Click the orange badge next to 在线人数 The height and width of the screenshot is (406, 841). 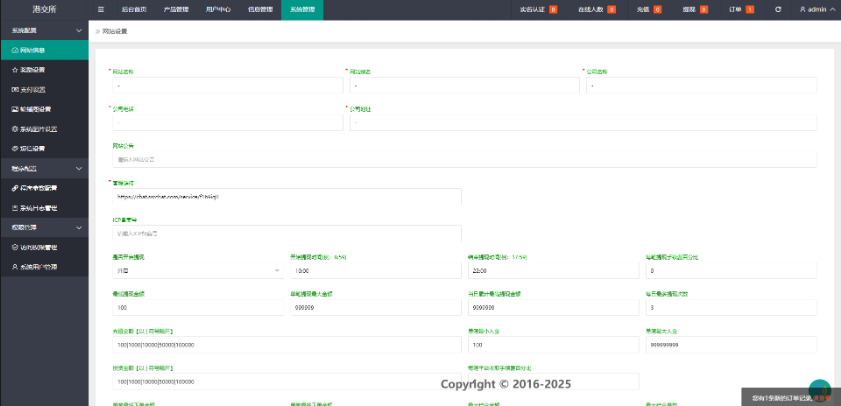click(611, 10)
